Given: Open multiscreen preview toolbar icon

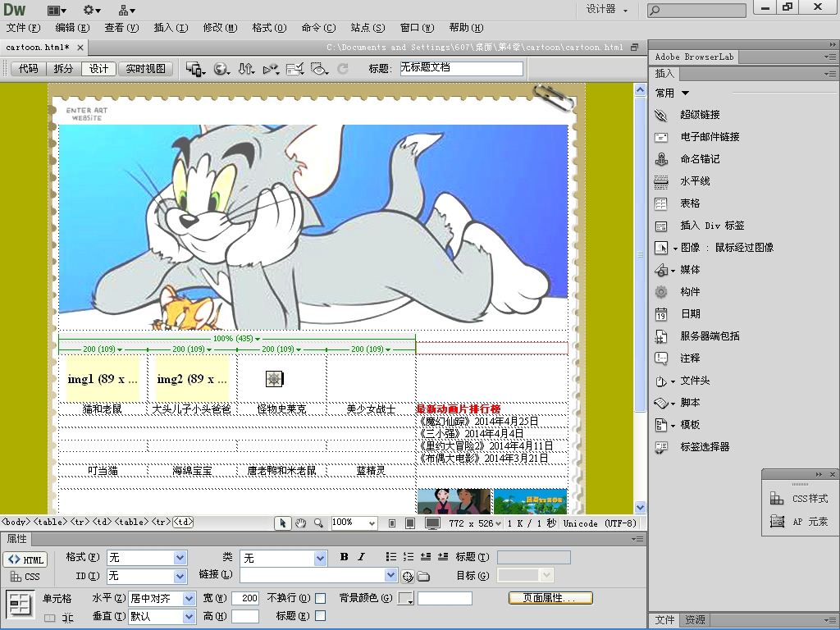Looking at the screenshot, I should tap(195, 69).
